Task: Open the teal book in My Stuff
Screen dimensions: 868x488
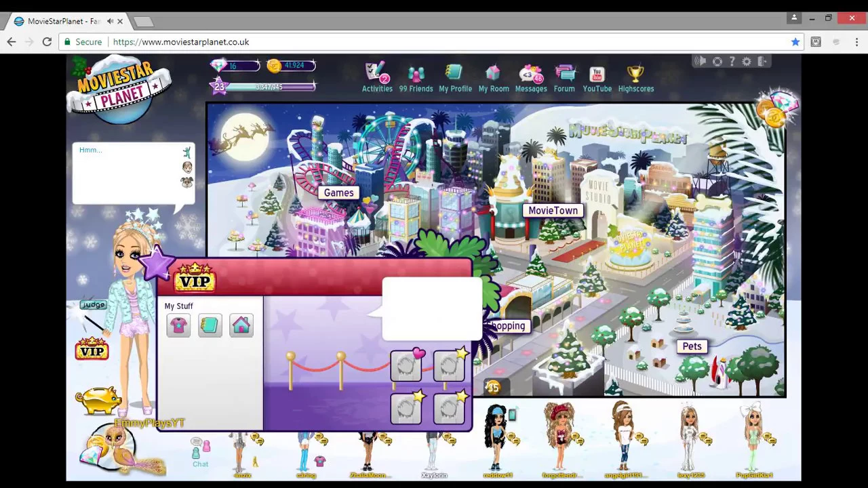Action: click(210, 325)
